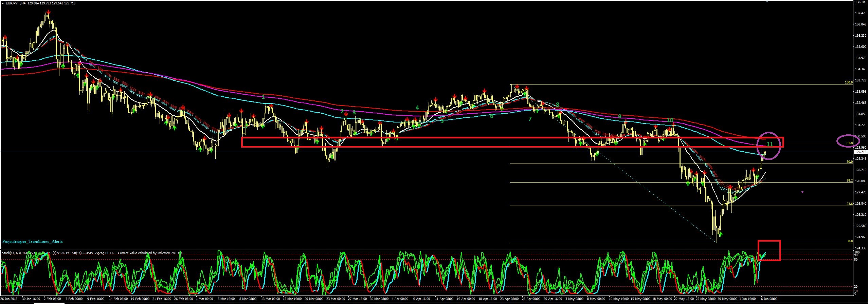Click the small arrow before EURJPYm,H4 title
Screen dimensions: 868x304
tap(3, 3)
